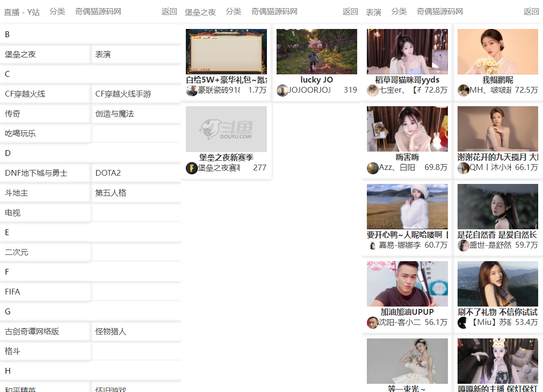This screenshot has height=392, width=543.
Task: Open the lucky JO stream thumbnail
Action: (317, 52)
